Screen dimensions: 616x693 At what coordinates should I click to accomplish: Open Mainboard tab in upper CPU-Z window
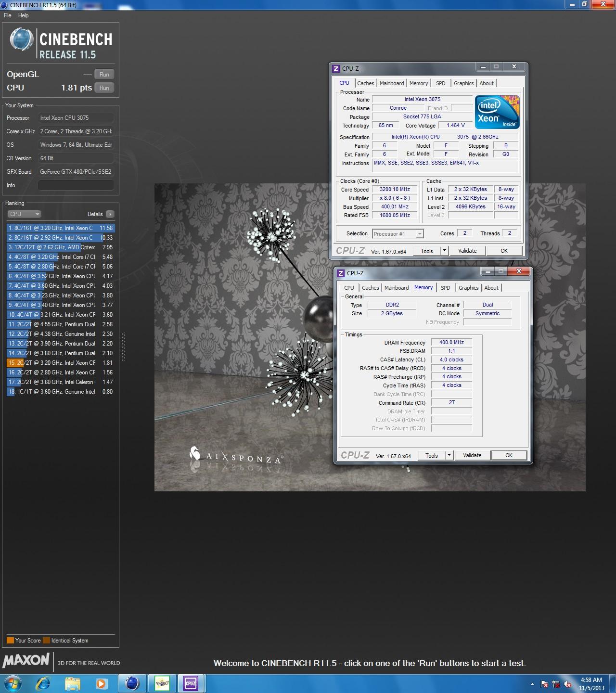pyautogui.click(x=392, y=83)
